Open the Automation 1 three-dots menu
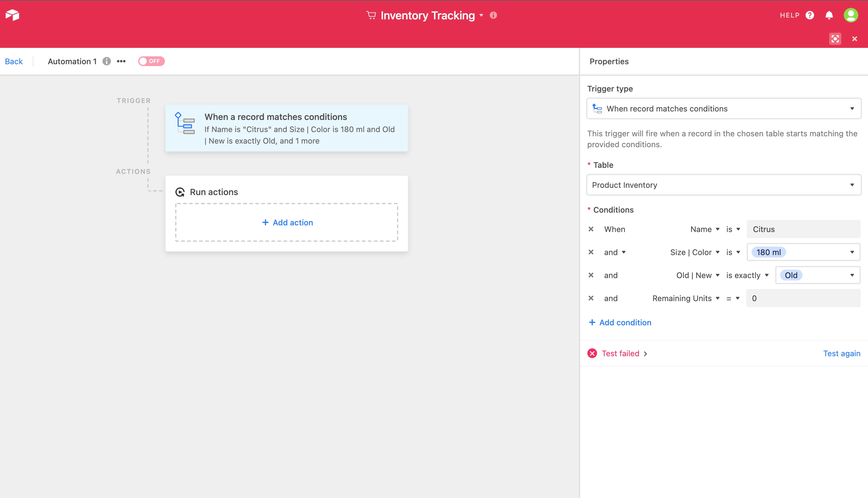Viewport: 868px width, 498px height. click(x=121, y=61)
